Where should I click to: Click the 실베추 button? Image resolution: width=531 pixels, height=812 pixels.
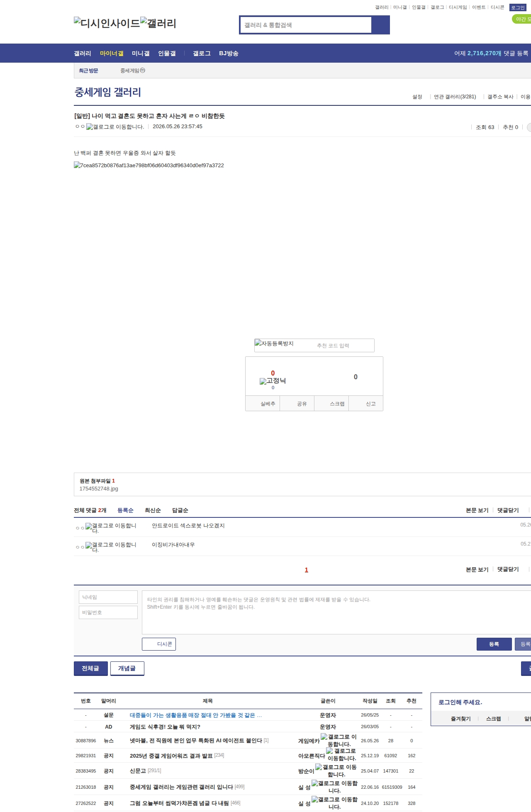pyautogui.click(x=263, y=404)
